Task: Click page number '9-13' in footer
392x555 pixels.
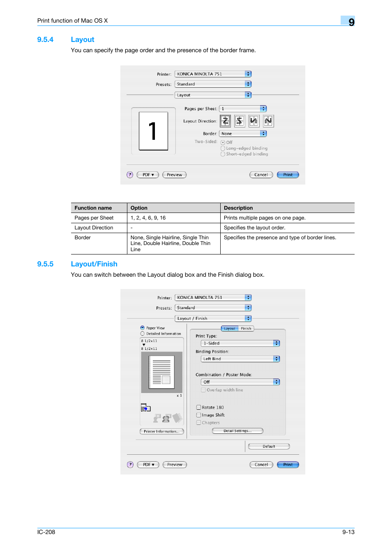Action: pos(348,532)
